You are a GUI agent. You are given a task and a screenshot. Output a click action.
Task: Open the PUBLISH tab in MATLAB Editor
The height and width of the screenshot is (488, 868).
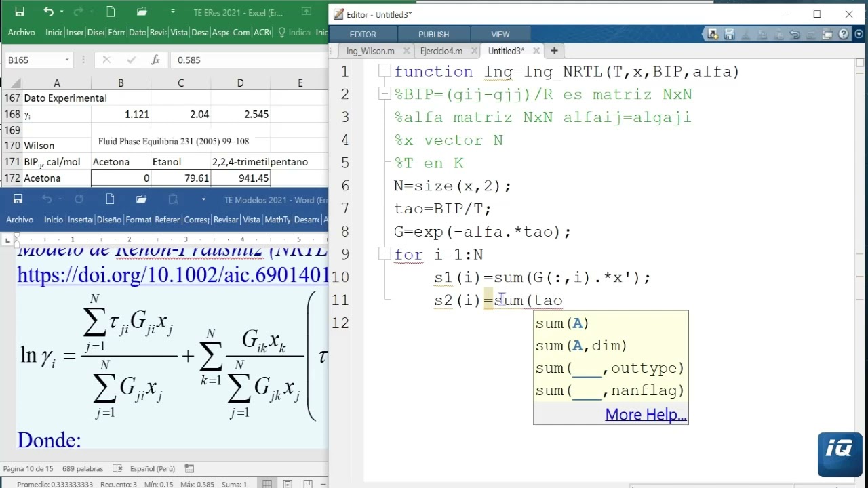[x=433, y=34]
